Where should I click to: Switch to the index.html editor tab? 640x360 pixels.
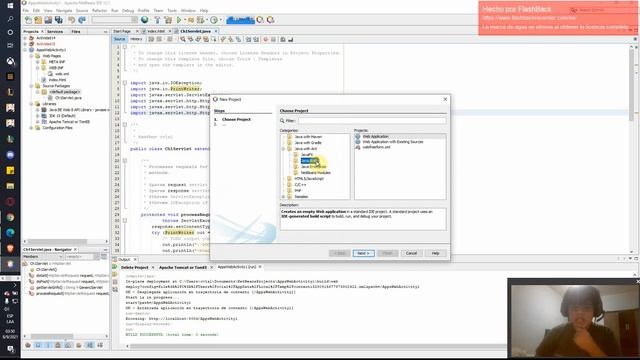point(156,31)
